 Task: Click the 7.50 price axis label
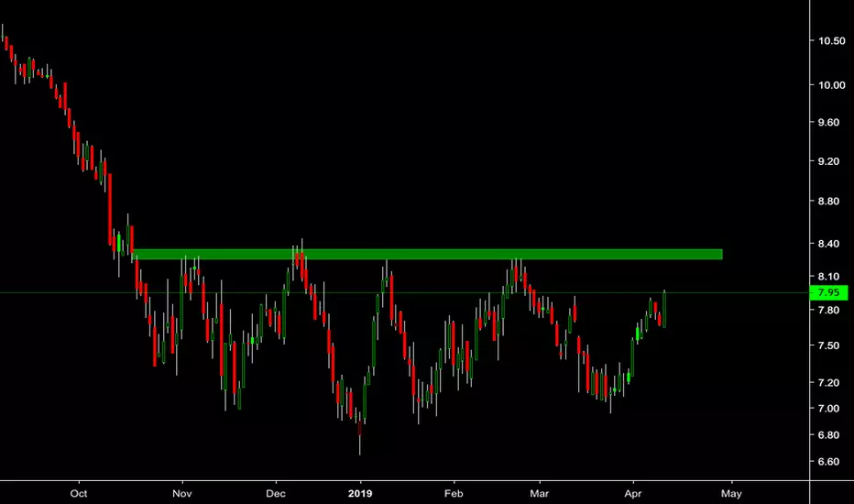point(828,345)
